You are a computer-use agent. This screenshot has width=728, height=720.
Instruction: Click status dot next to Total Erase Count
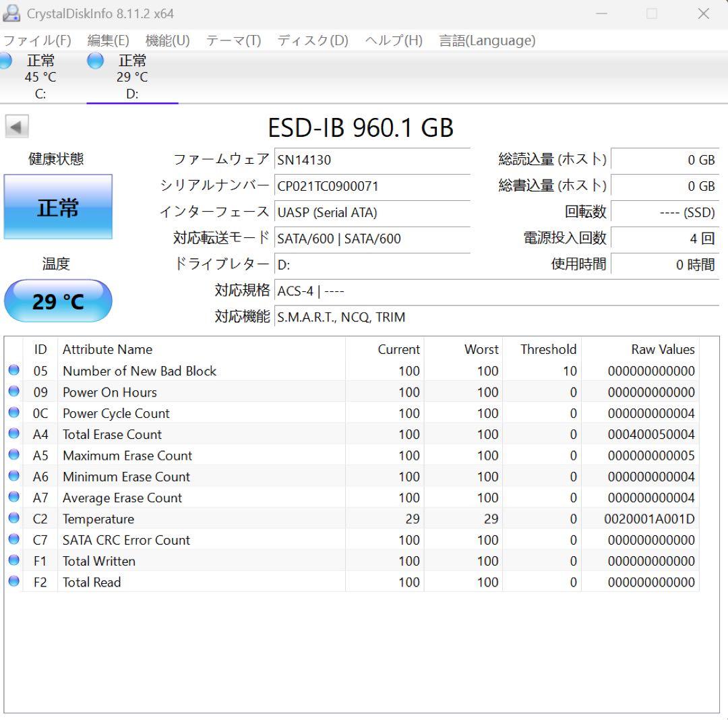point(13,434)
